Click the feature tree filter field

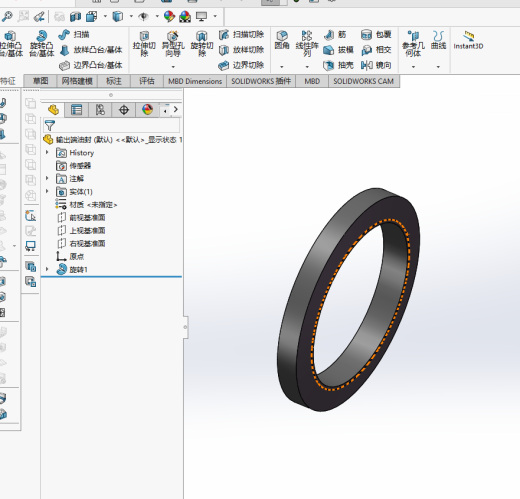point(112,126)
